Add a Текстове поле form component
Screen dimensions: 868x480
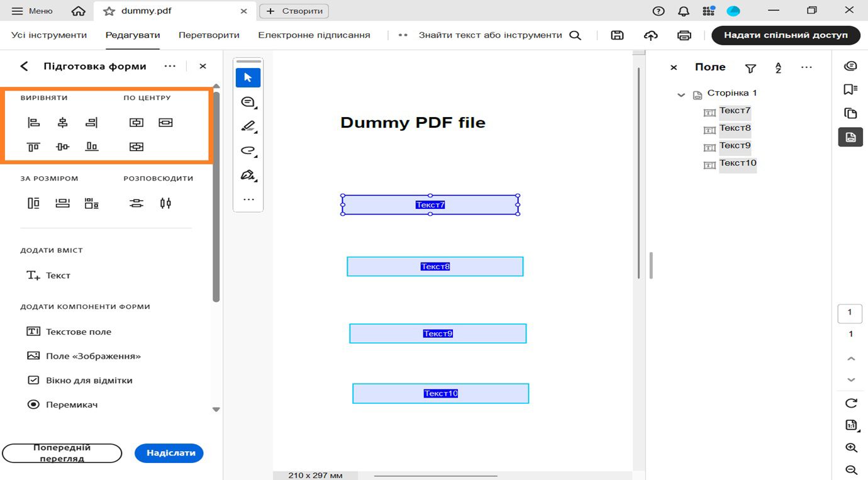pyautogui.click(x=69, y=332)
